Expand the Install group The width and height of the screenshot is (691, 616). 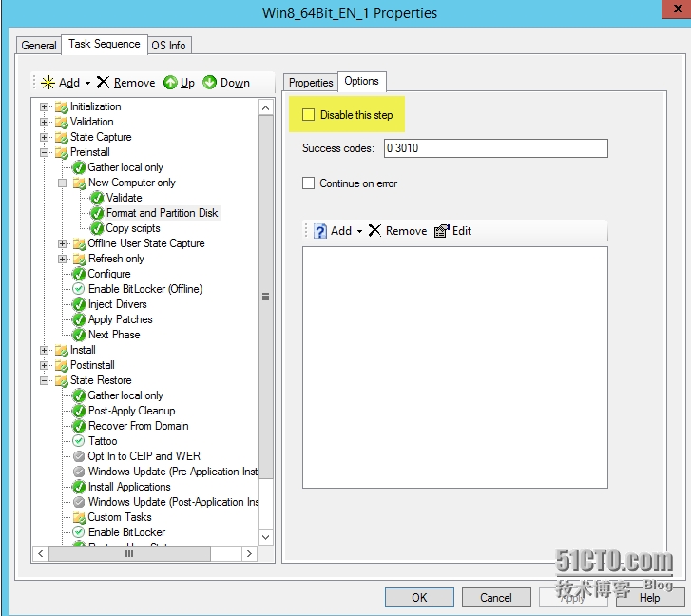(44, 350)
